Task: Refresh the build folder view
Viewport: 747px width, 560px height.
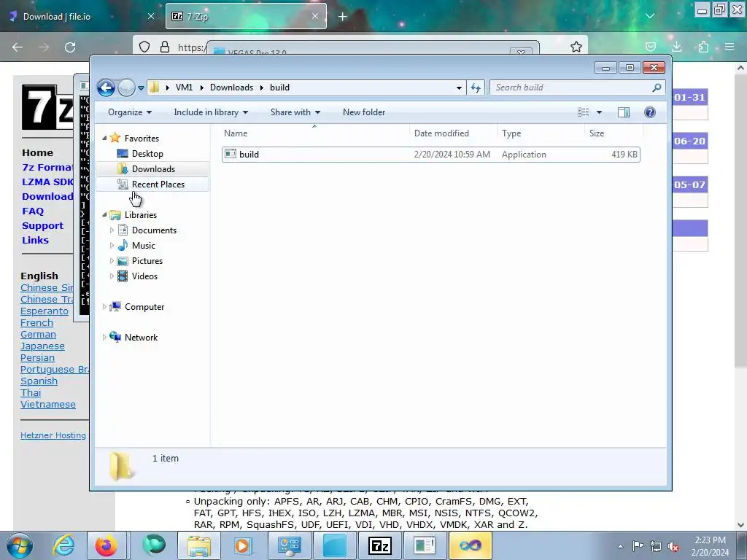Action: pyautogui.click(x=476, y=87)
